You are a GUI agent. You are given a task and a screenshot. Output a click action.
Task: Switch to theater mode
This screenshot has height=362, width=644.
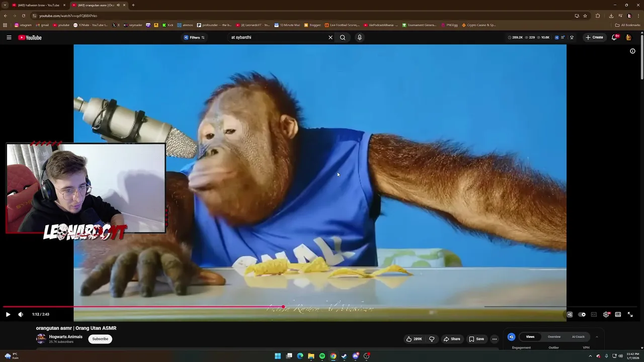(618, 314)
